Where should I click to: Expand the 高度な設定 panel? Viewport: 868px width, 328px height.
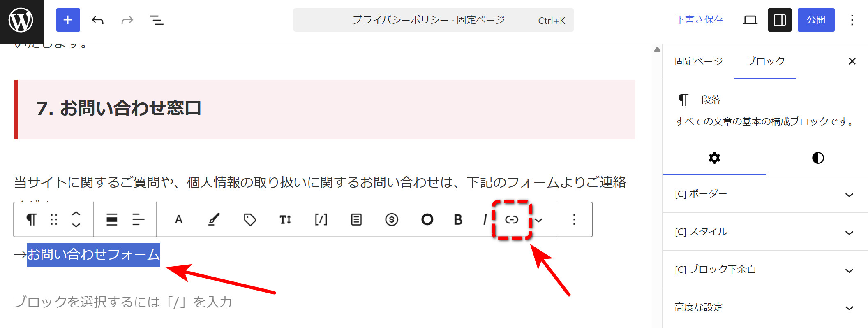tap(765, 307)
